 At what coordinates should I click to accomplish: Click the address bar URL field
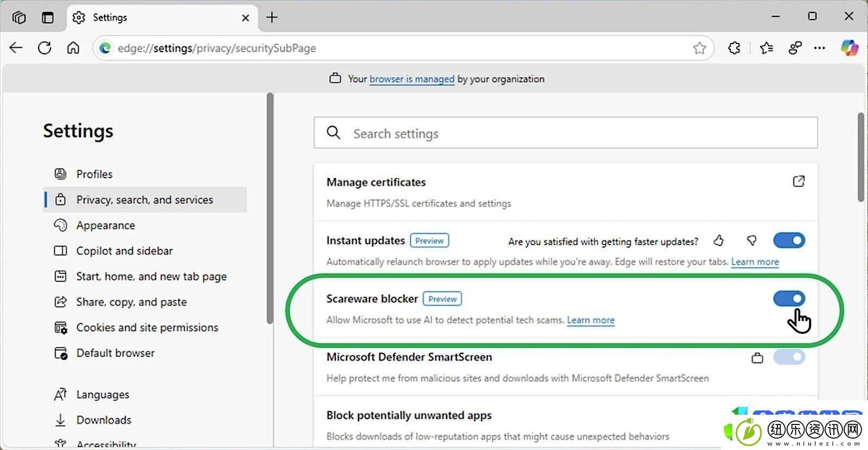(x=403, y=48)
